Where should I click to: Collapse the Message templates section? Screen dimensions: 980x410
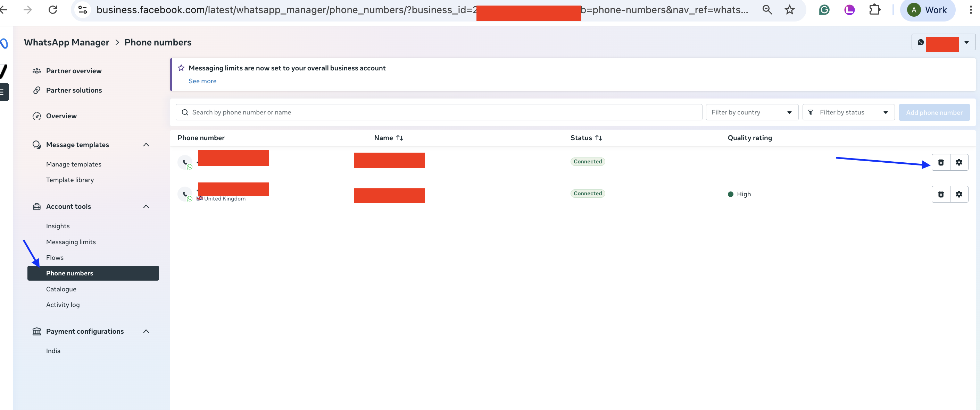146,145
